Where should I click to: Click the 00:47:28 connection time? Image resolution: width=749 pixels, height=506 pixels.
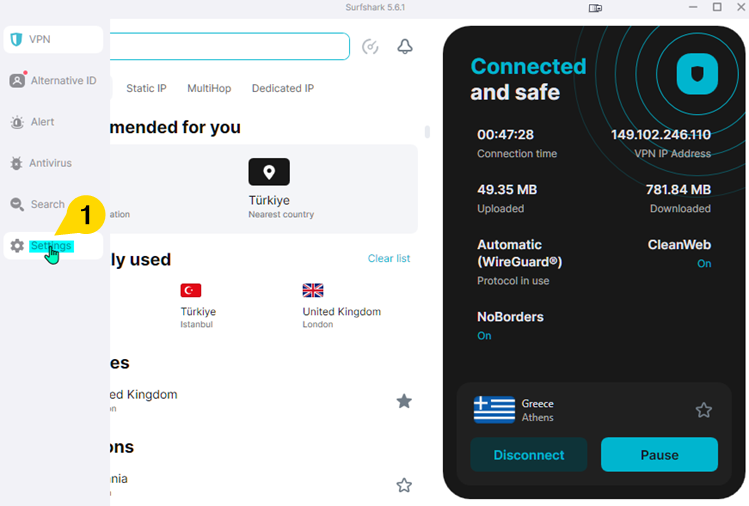pos(505,135)
